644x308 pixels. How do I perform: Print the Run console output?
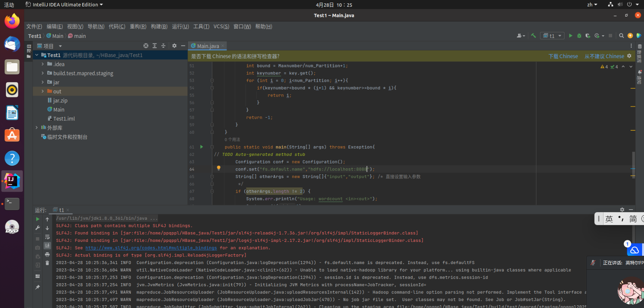[x=47, y=255]
